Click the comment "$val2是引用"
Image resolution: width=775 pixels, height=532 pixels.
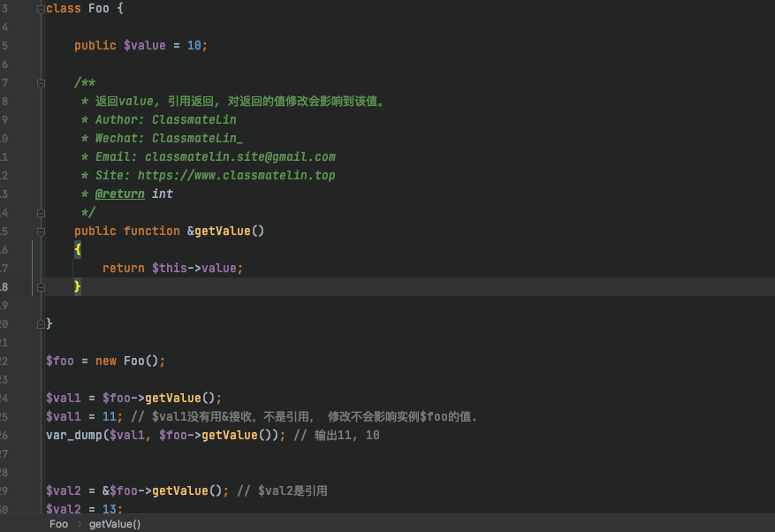click(x=292, y=490)
